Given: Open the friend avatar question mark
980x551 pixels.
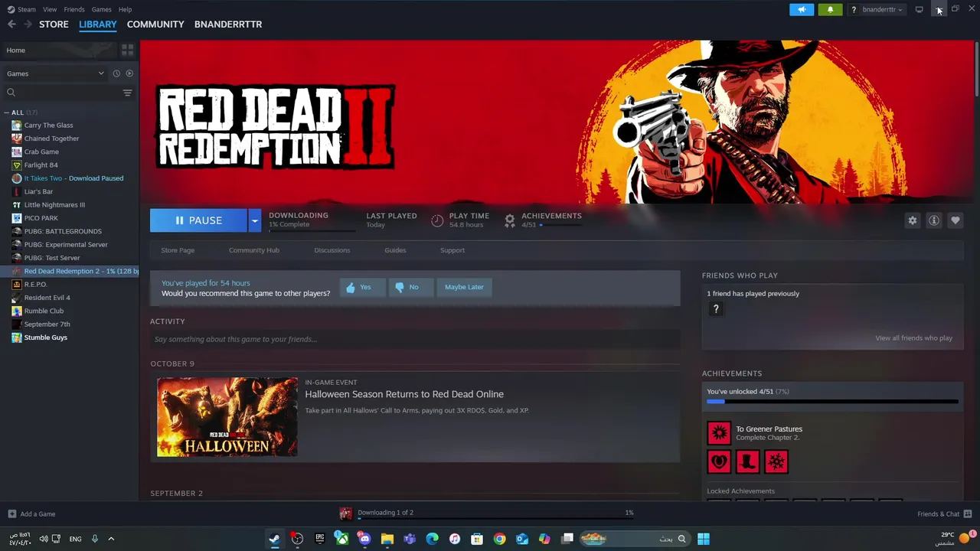Looking at the screenshot, I should (716, 309).
